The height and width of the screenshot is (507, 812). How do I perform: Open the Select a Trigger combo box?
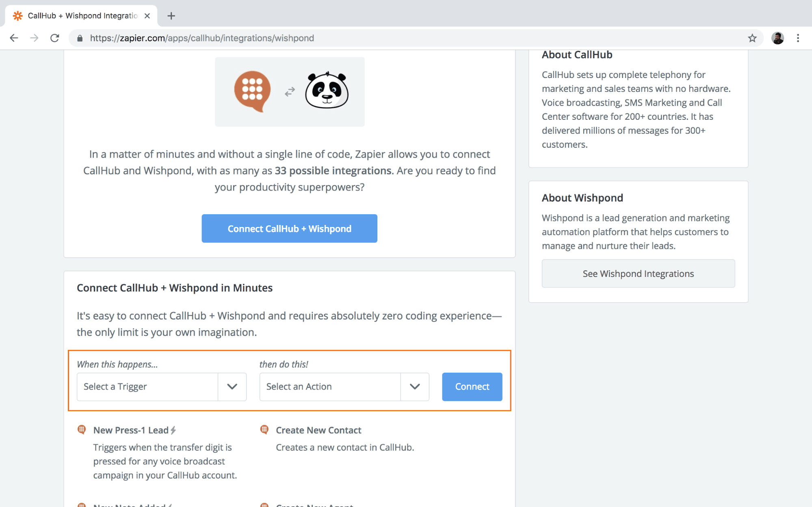pyautogui.click(x=147, y=386)
